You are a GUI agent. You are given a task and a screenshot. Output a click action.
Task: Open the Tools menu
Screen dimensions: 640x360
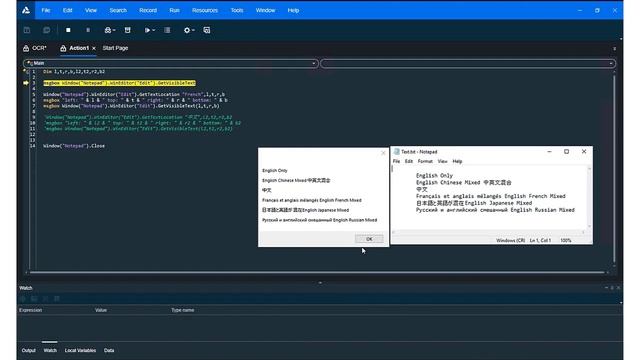click(x=237, y=10)
